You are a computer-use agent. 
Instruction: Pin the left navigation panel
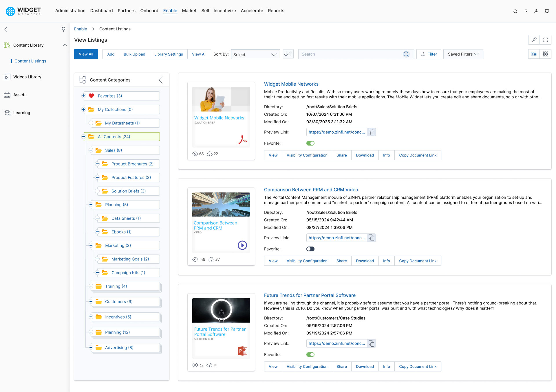[63, 29]
